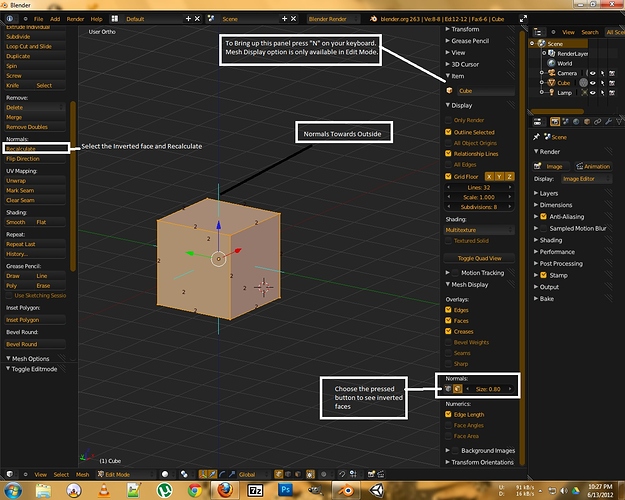Image resolution: width=625 pixels, height=500 pixels.
Task: Expand the Transform Orientations panel
Action: click(x=480, y=462)
